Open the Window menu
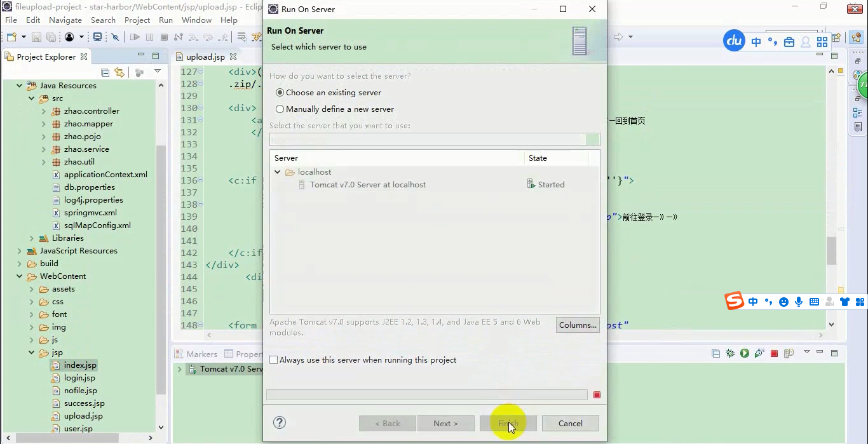 196,20
